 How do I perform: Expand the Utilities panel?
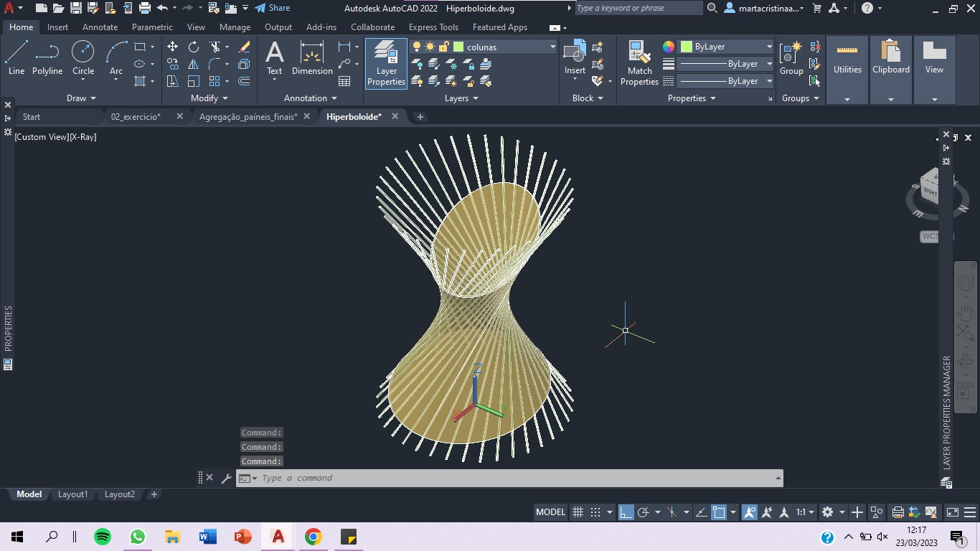pyautogui.click(x=847, y=99)
